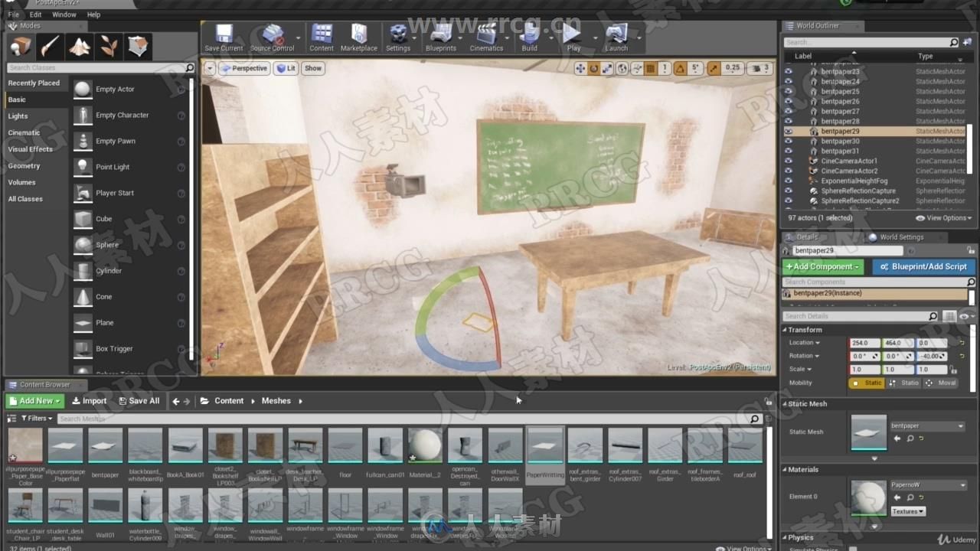Click the lock icon in Details panel
This screenshot has height=551, width=980.
(972, 250)
